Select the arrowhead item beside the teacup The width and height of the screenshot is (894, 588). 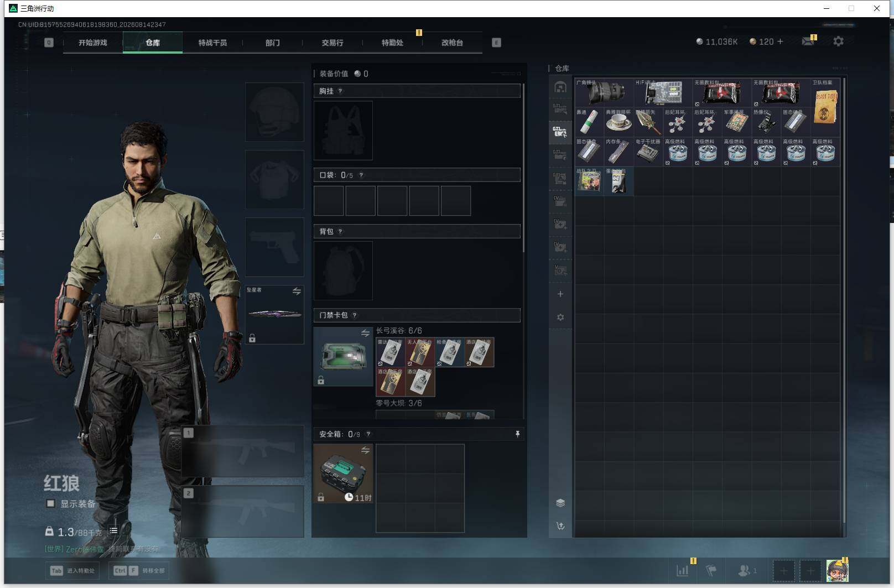click(648, 122)
